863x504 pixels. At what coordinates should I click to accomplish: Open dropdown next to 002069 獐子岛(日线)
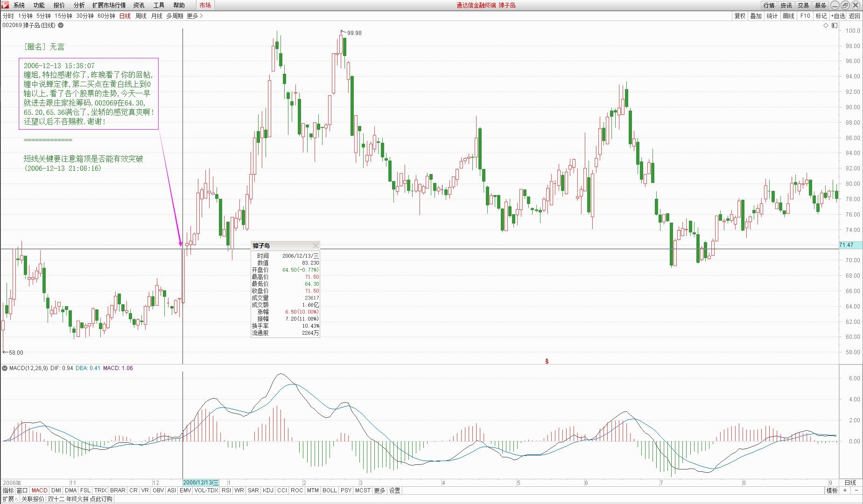pos(61,25)
